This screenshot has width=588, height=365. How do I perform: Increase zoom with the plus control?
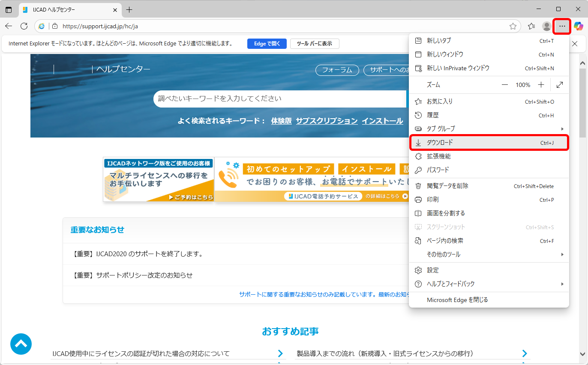541,84
